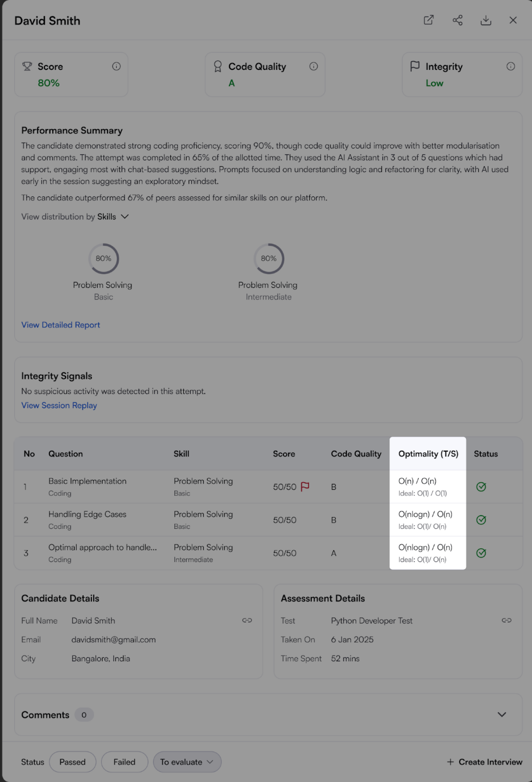Open View Detailed Report link

(x=61, y=325)
